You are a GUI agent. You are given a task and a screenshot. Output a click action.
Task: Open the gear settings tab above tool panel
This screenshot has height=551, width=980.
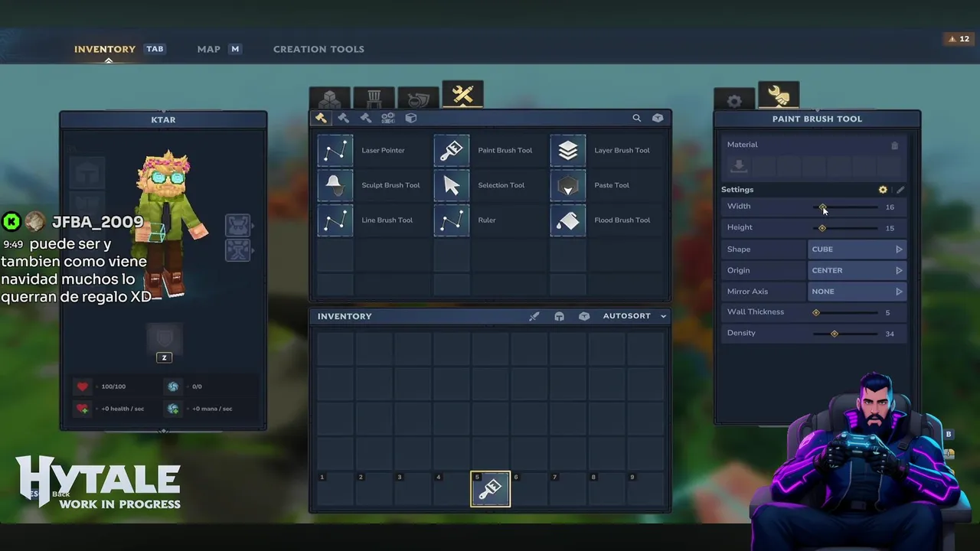pyautogui.click(x=734, y=100)
